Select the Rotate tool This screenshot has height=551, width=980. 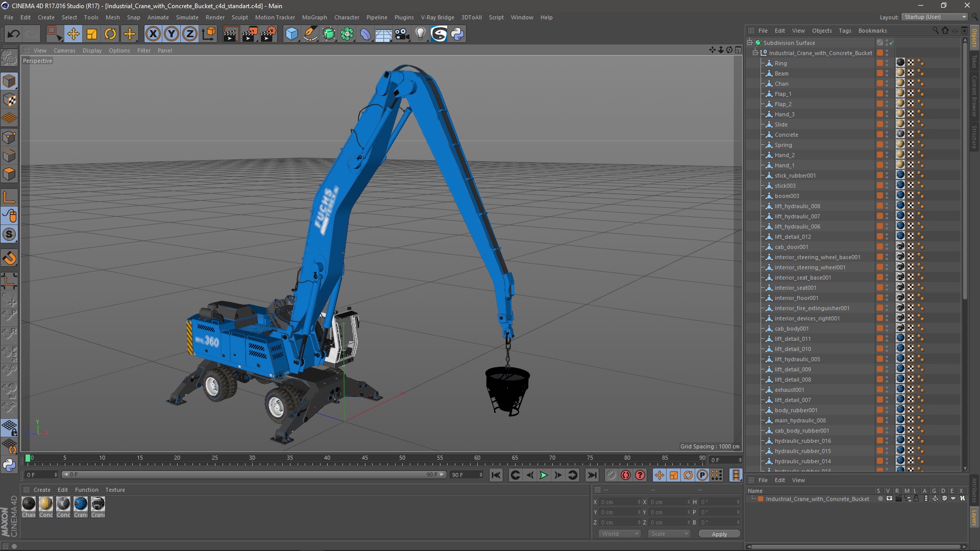110,34
